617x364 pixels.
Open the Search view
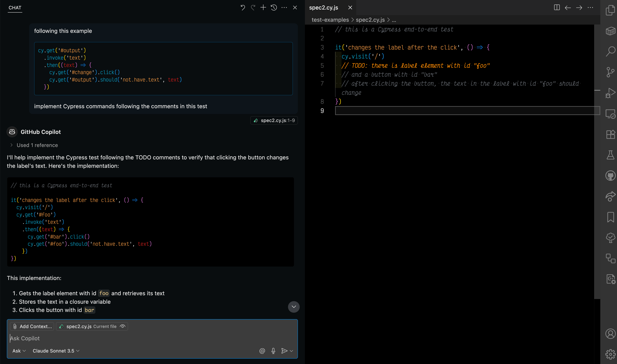[610, 52]
